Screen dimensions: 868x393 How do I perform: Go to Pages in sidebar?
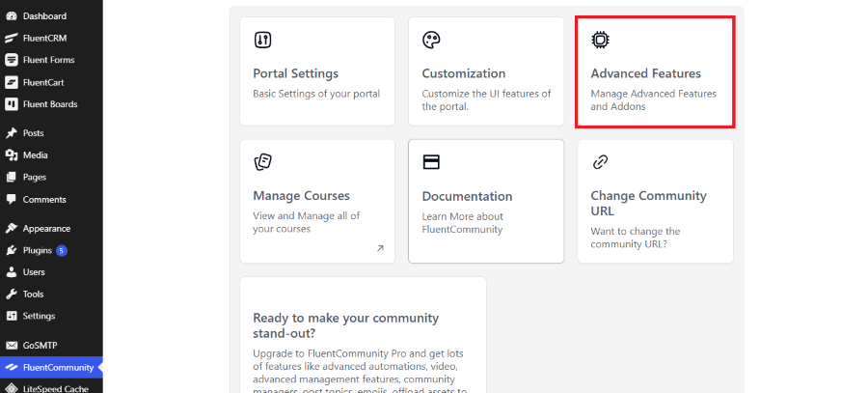tap(51, 178)
